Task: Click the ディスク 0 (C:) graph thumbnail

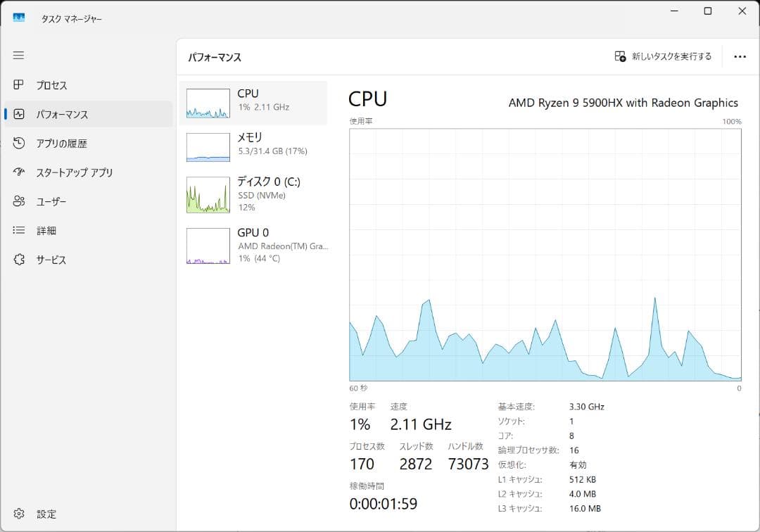Action: (208, 195)
